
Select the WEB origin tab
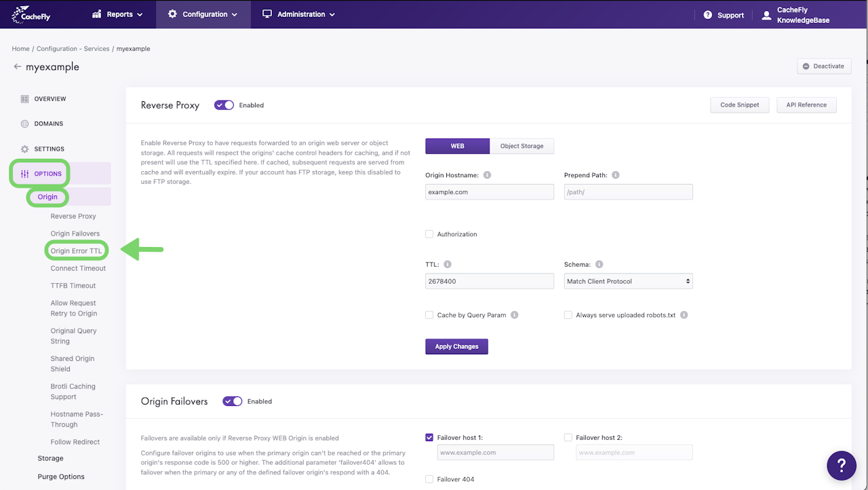[457, 146]
